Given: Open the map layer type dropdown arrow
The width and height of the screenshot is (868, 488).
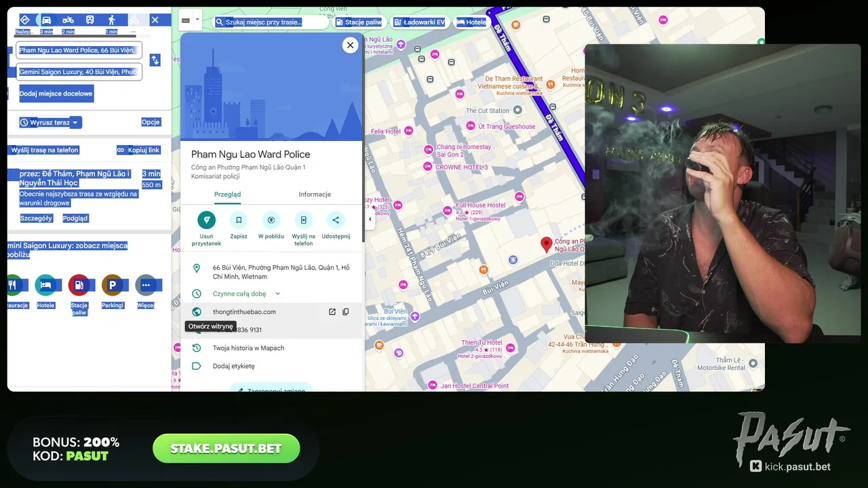Looking at the screenshot, I should [x=197, y=20].
